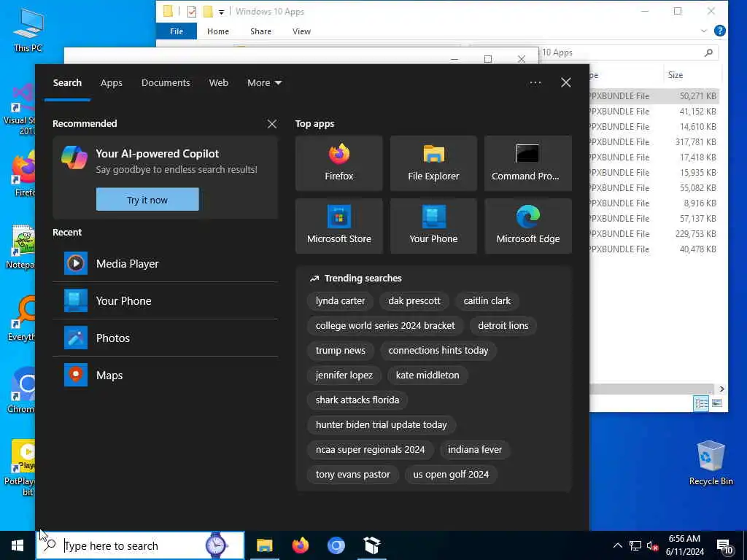Image resolution: width=747 pixels, height=560 pixels.
Task: Dismiss the Recommended section
Action: click(271, 124)
